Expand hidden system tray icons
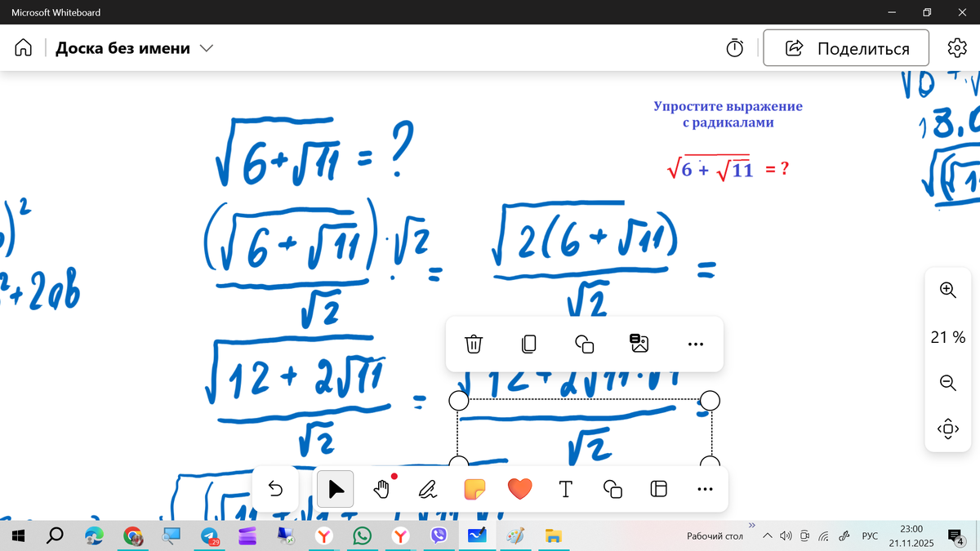 coord(767,536)
